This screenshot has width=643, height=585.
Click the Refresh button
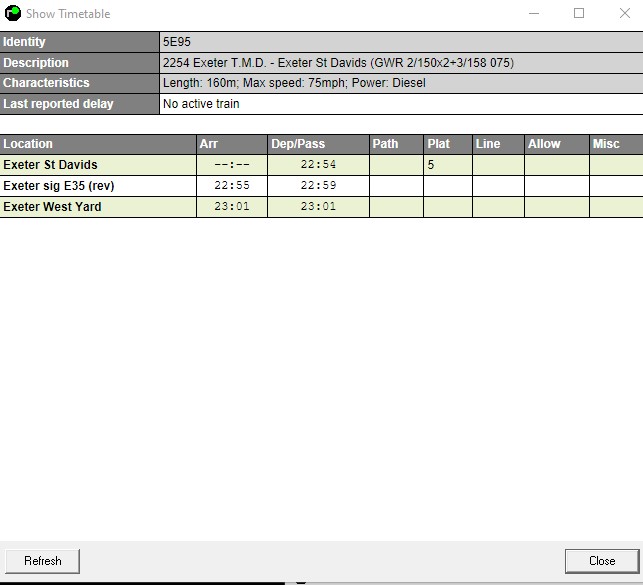(43, 561)
